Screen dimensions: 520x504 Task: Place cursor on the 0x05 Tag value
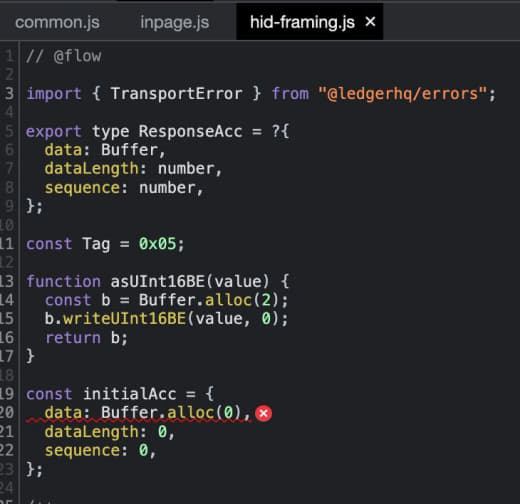click(158, 244)
